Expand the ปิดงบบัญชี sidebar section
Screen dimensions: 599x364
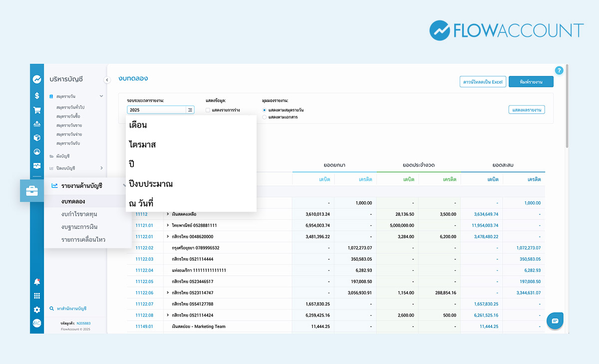point(101,168)
